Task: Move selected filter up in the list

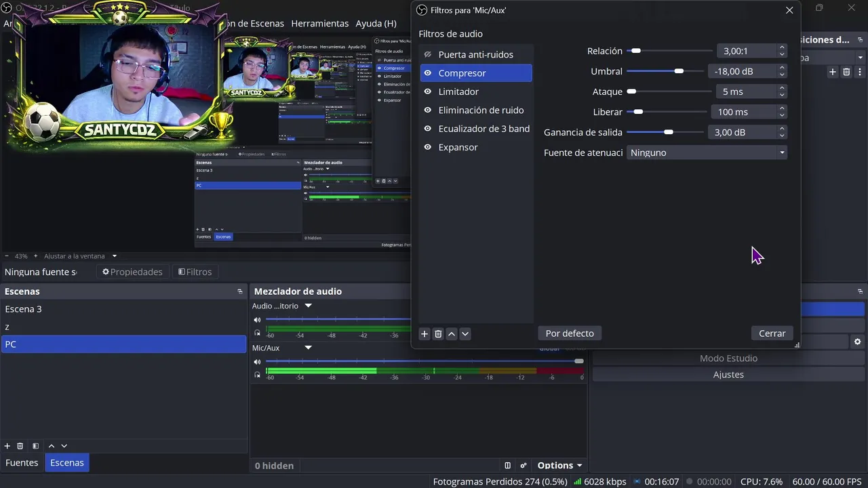Action: pos(452,334)
